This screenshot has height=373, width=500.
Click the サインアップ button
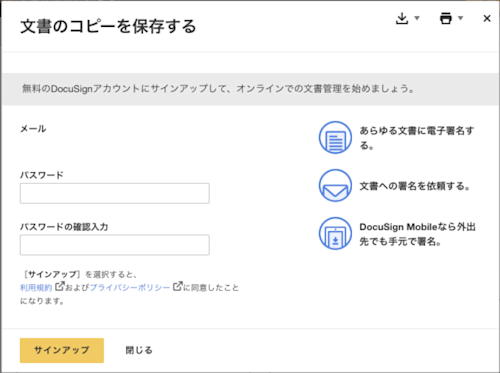(62, 350)
